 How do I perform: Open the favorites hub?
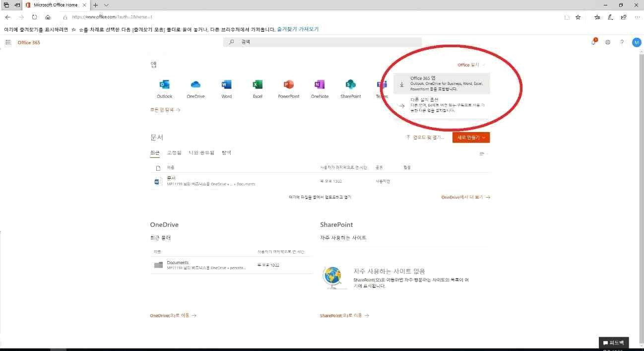click(x=597, y=17)
